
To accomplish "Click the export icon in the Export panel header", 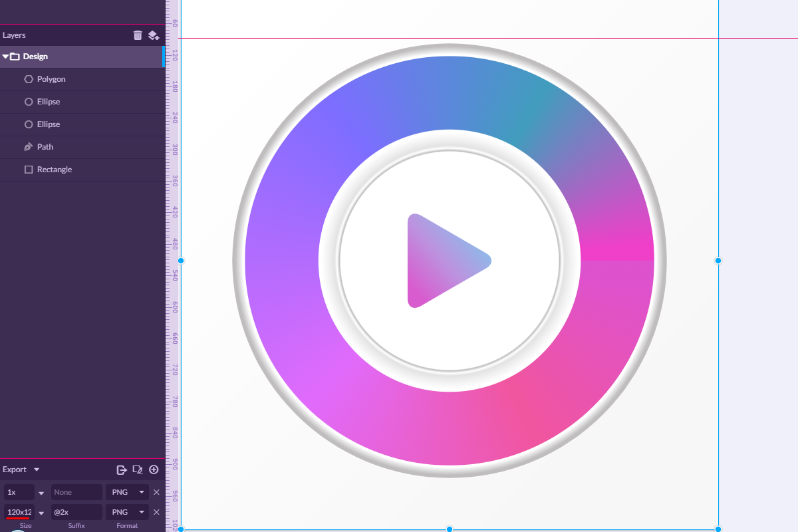I will [122, 469].
